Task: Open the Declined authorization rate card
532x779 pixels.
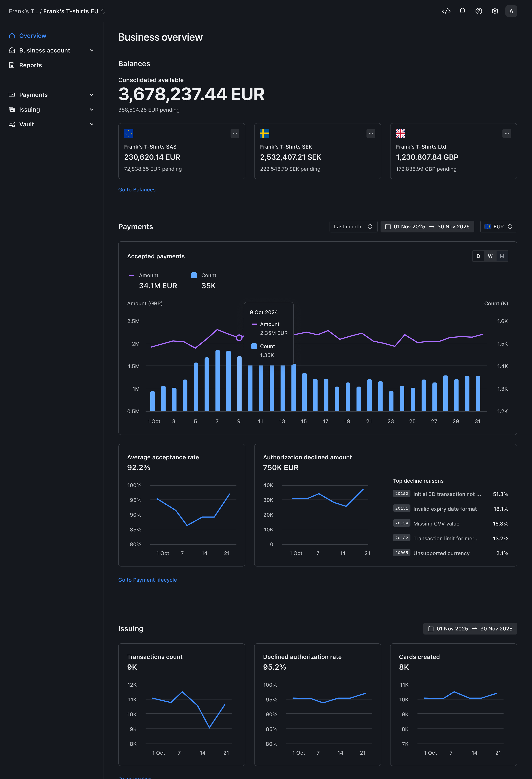Action: 318,705
